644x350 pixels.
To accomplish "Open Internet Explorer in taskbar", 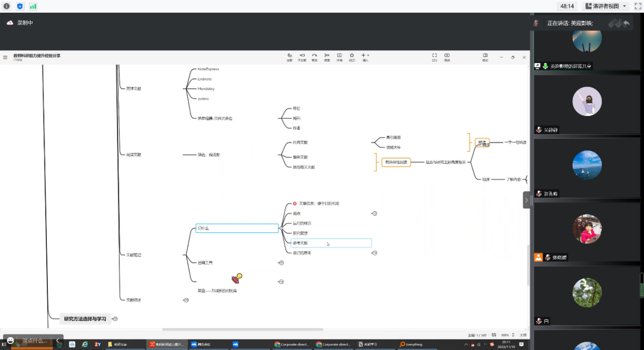I will coord(85,344).
